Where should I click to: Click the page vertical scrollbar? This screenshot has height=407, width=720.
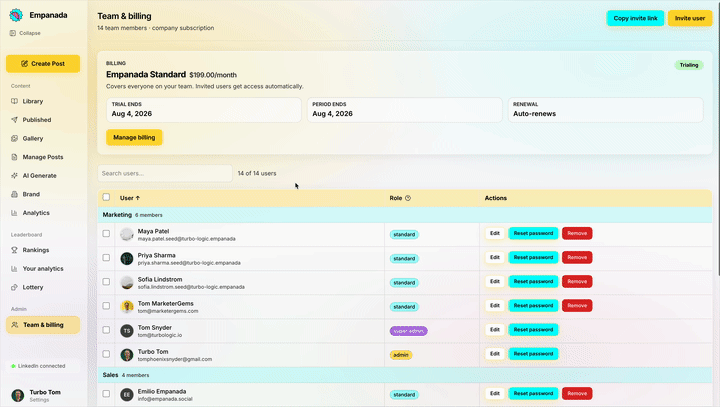(x=718, y=138)
